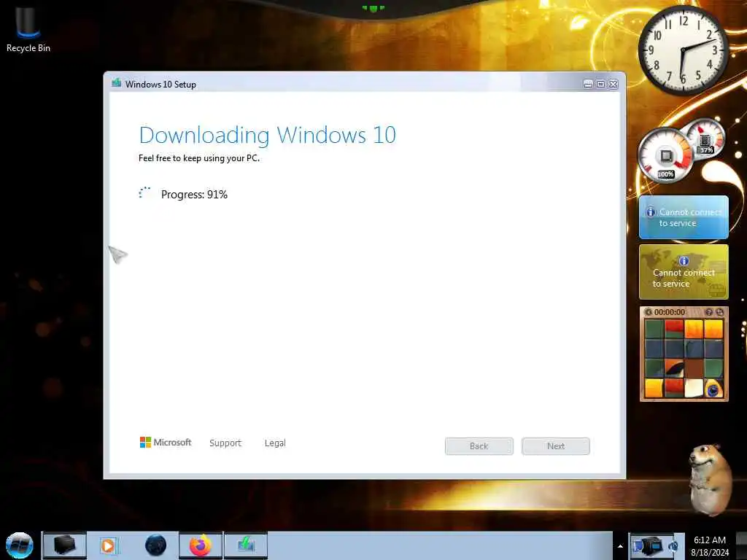Click the puzzle tile showing the black beak
Screen dimensions: 747x560
[x=674, y=368]
